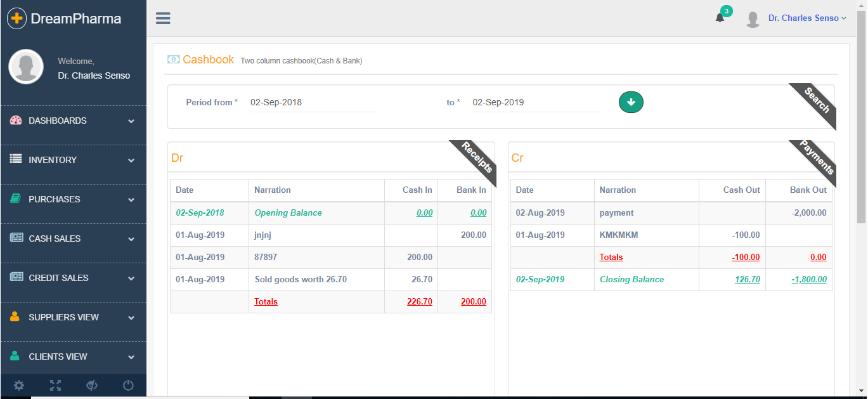Open the notifications bell icon

click(x=720, y=18)
